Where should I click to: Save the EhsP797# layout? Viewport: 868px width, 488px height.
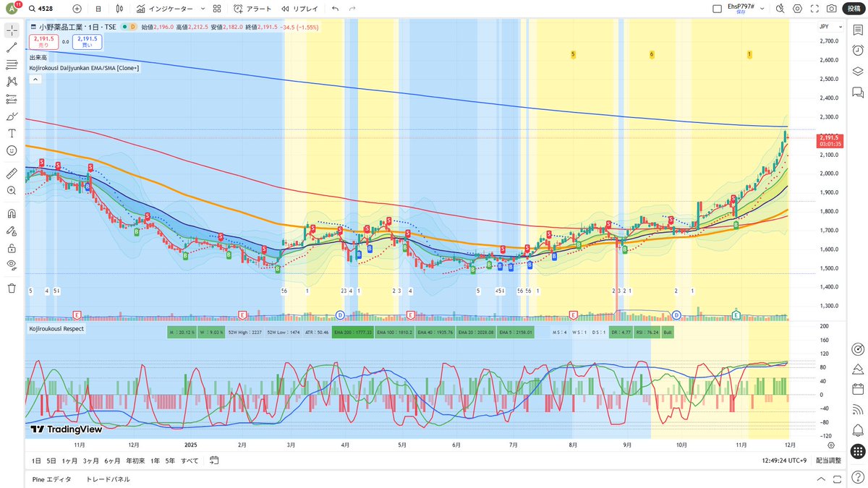tap(741, 9)
